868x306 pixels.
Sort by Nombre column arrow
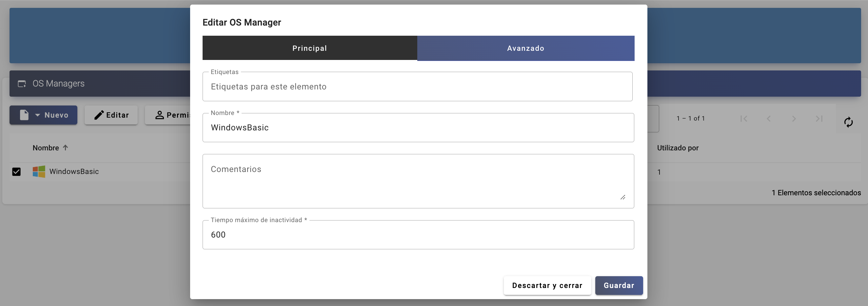(x=65, y=147)
